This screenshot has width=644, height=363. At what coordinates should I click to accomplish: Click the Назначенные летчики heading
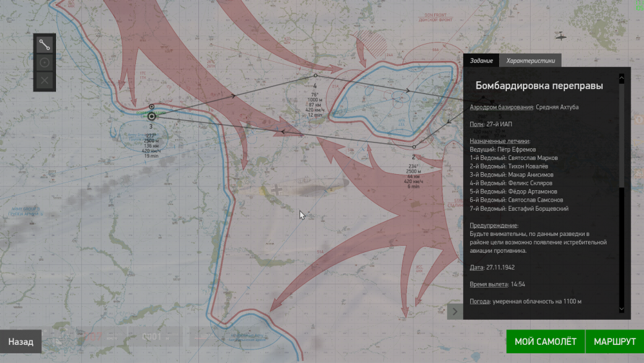click(x=500, y=141)
